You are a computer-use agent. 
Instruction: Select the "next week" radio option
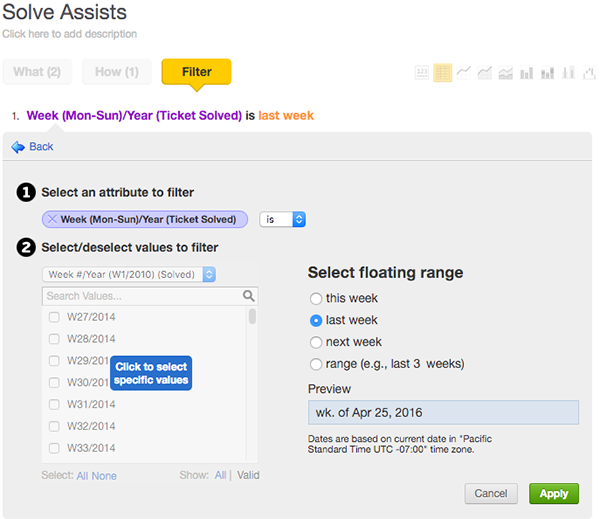click(316, 342)
